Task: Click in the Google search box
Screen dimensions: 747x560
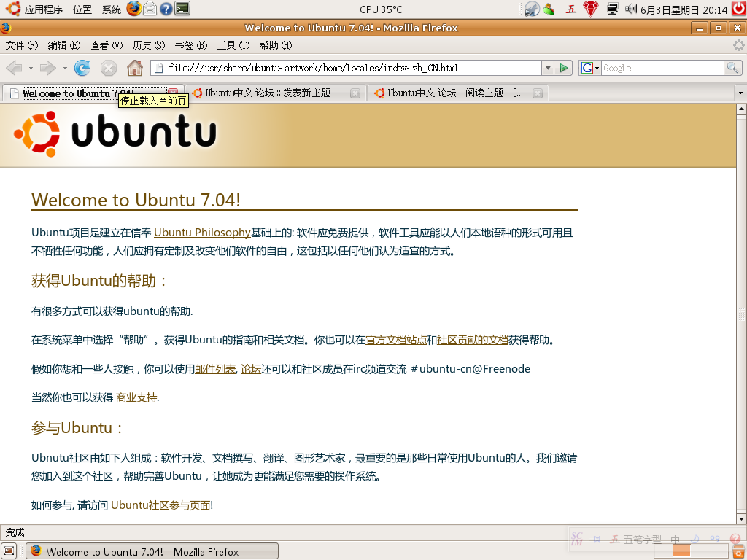Action: [662, 68]
